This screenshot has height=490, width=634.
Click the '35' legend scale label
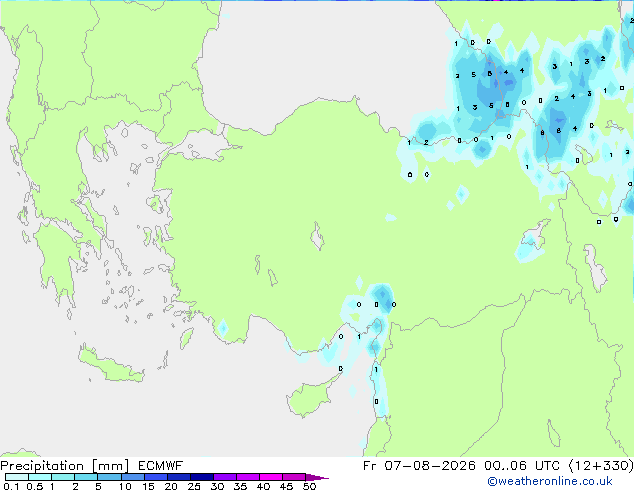(240, 486)
